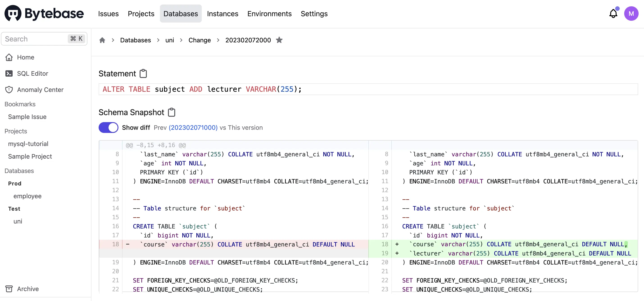
Task: Go to the uni breadcrumb
Action: click(170, 40)
